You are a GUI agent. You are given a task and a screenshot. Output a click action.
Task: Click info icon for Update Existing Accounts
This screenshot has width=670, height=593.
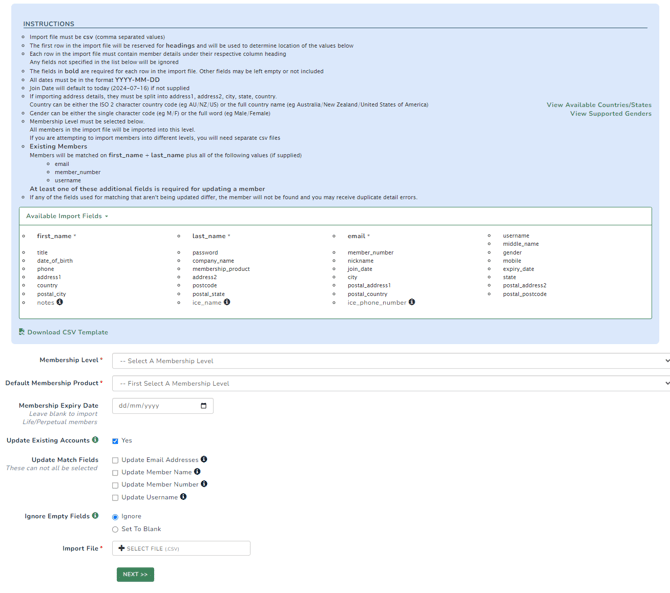tap(96, 440)
